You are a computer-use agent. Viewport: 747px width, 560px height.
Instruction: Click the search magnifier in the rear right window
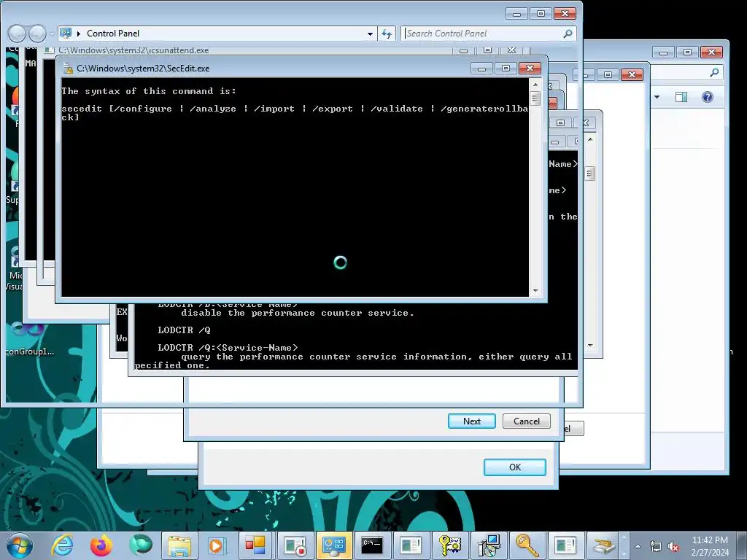[714, 72]
